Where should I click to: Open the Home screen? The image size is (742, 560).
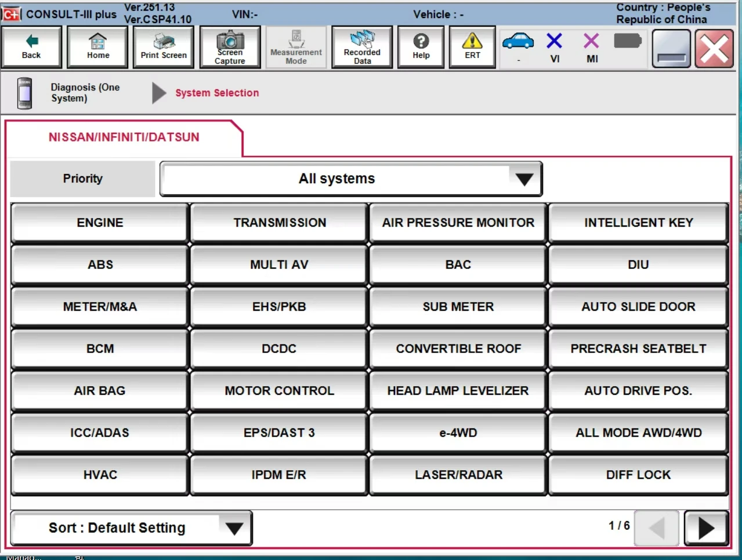(x=98, y=47)
